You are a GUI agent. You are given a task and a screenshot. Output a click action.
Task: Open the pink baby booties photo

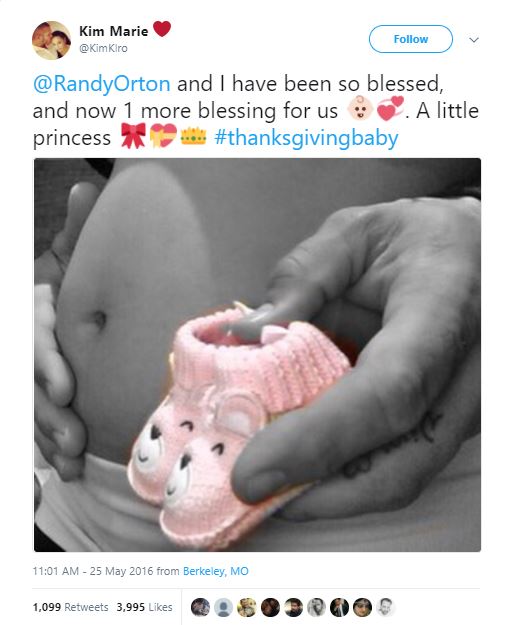click(257, 355)
